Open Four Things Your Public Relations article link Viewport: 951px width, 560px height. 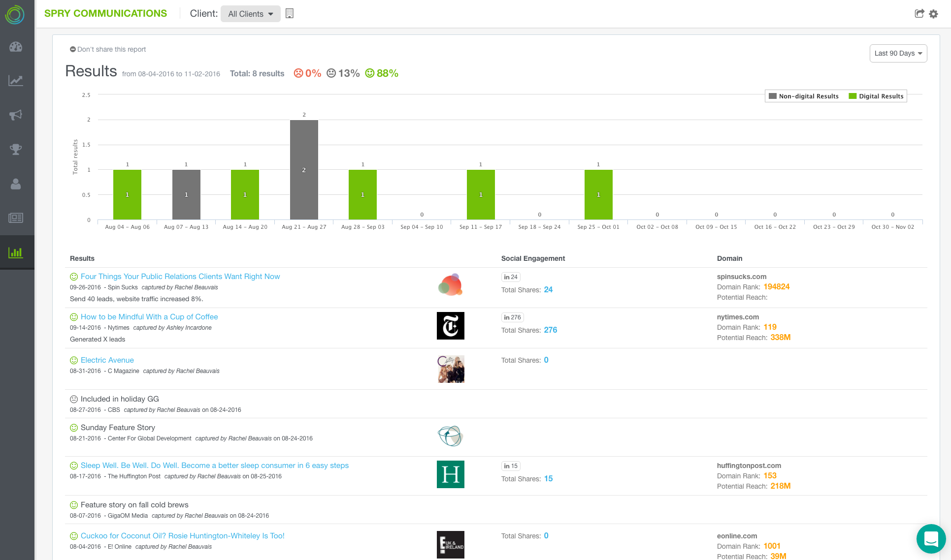pyautogui.click(x=180, y=277)
